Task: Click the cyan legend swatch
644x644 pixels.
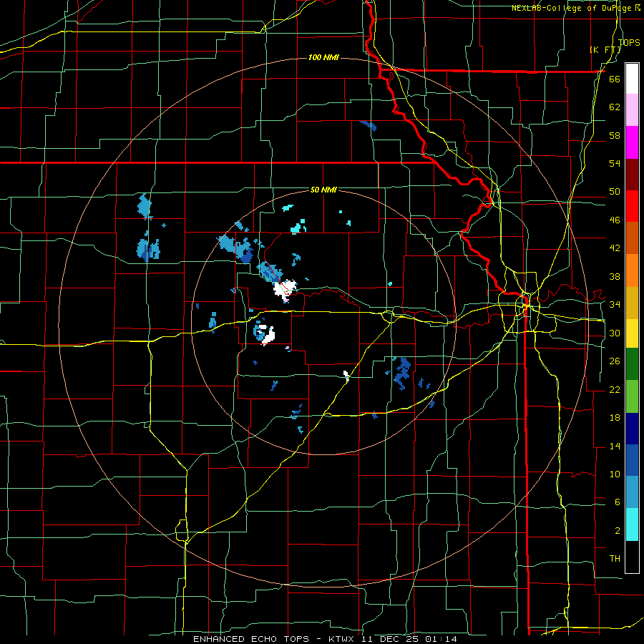Action: [x=632, y=525]
